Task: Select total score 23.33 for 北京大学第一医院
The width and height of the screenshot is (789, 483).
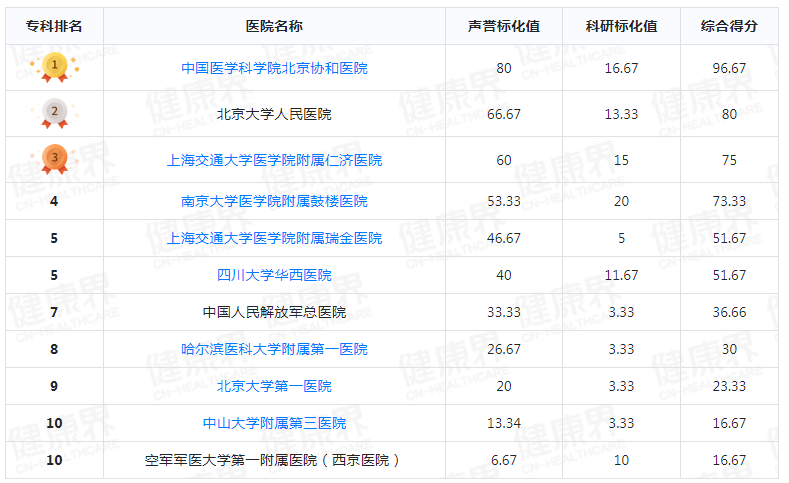Action: click(729, 386)
